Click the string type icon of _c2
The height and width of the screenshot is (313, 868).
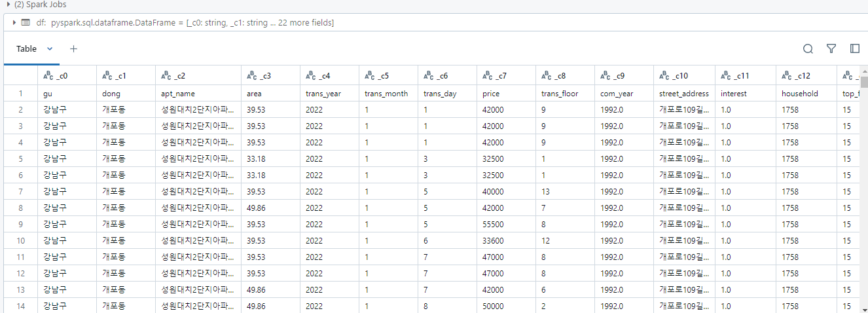(x=166, y=76)
